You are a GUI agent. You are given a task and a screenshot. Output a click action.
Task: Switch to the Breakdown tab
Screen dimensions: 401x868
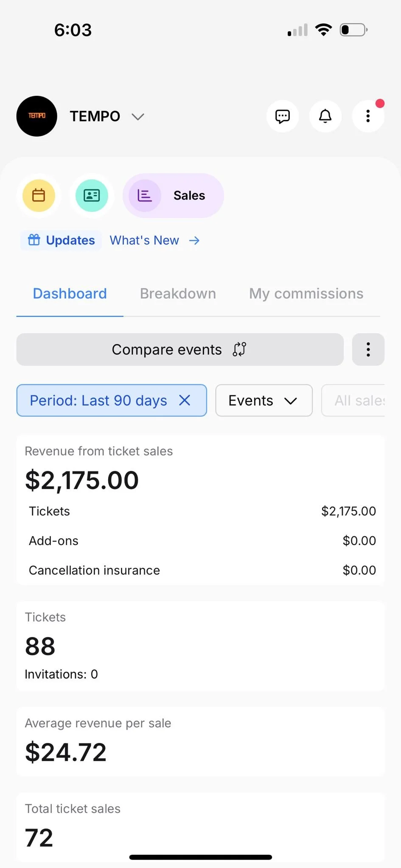pyautogui.click(x=178, y=294)
